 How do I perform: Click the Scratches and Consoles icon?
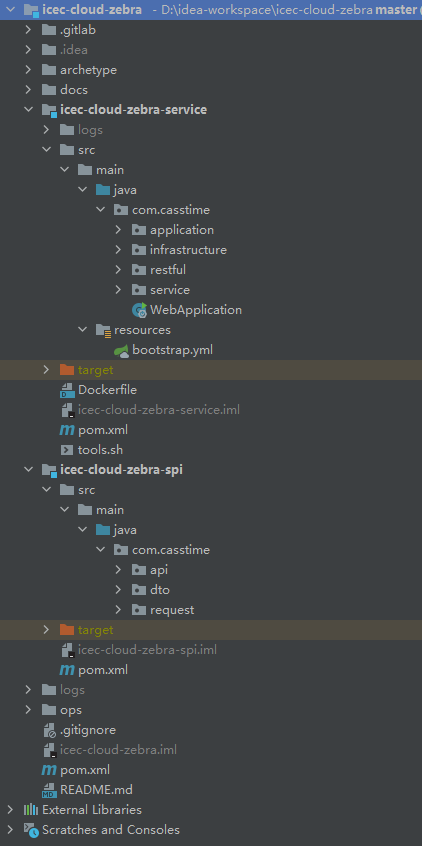31,830
